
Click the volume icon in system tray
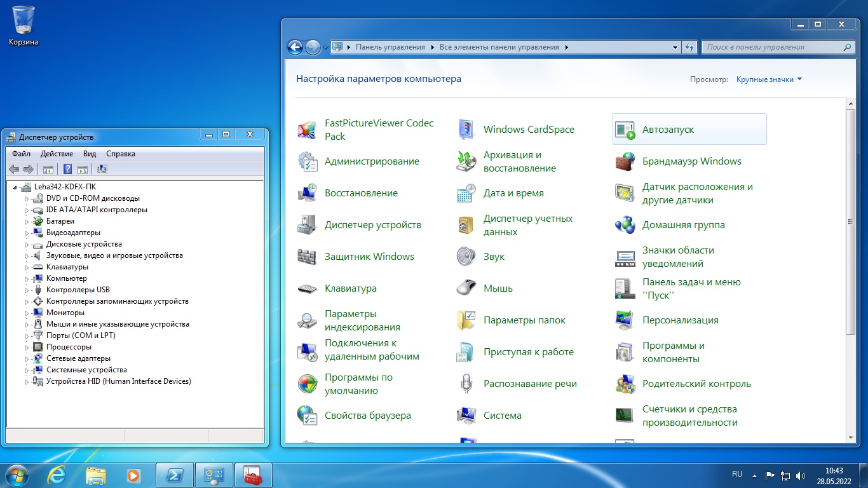801,475
